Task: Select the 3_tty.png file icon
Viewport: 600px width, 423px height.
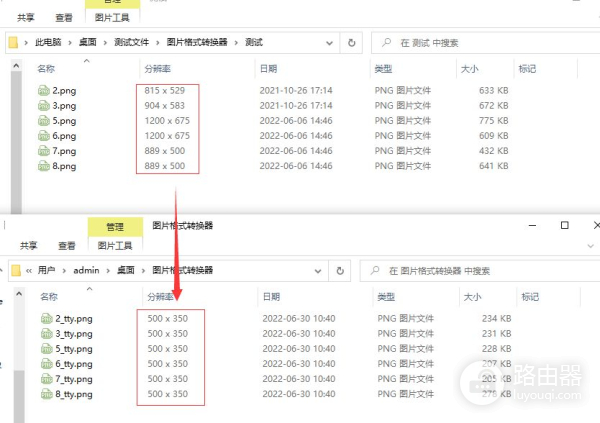Action: (x=47, y=334)
